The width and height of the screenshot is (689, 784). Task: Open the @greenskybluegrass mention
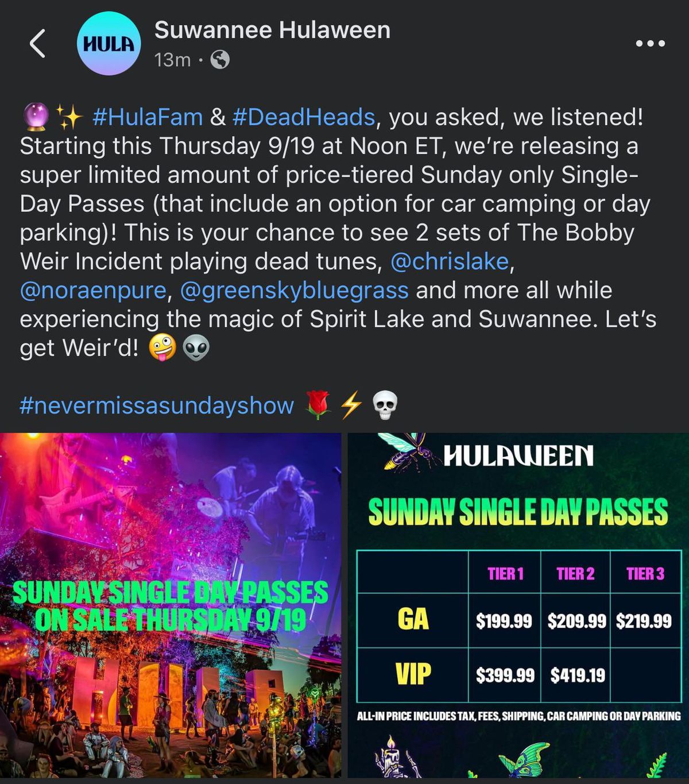point(295,291)
